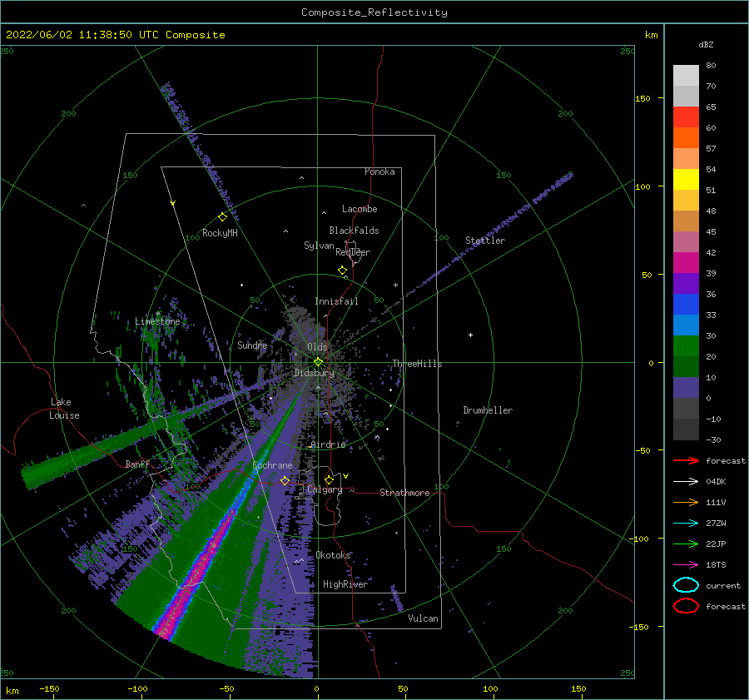This screenshot has height=700, width=749.
Task: Select the yellow diamond marker below RedDeer
Action: point(342,270)
